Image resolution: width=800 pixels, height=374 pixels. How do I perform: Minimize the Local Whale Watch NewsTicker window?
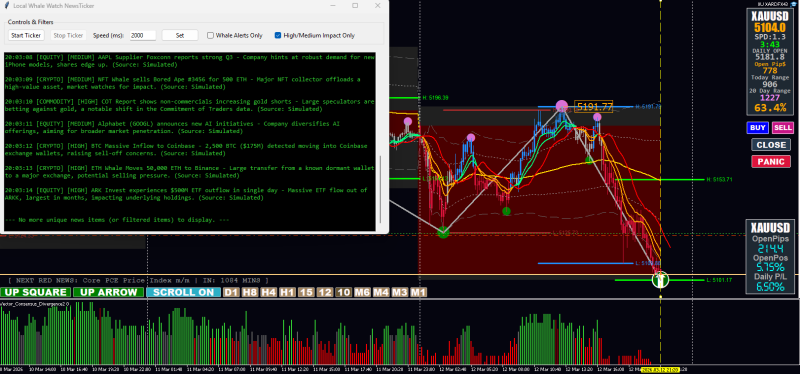(x=333, y=6)
